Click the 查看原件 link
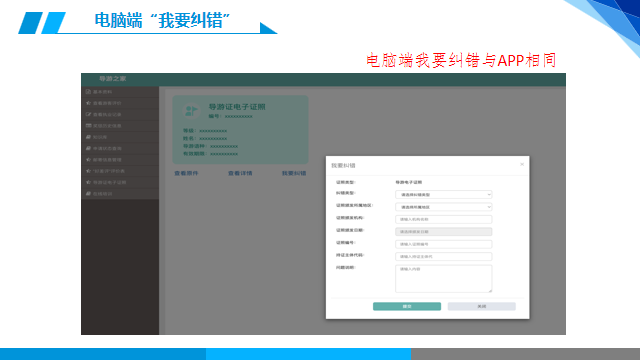This screenshot has height=360, width=640. (x=186, y=173)
